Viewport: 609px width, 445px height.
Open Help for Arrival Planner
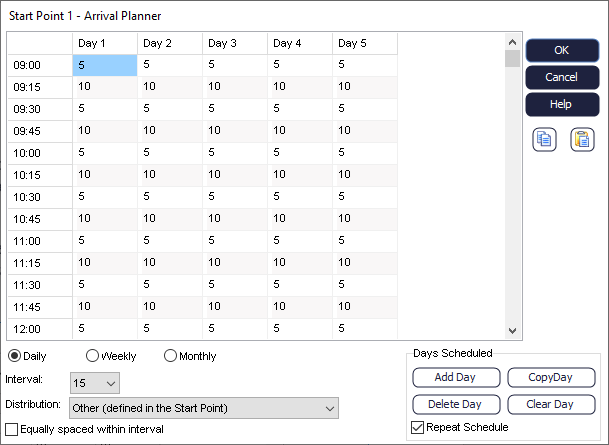click(561, 104)
